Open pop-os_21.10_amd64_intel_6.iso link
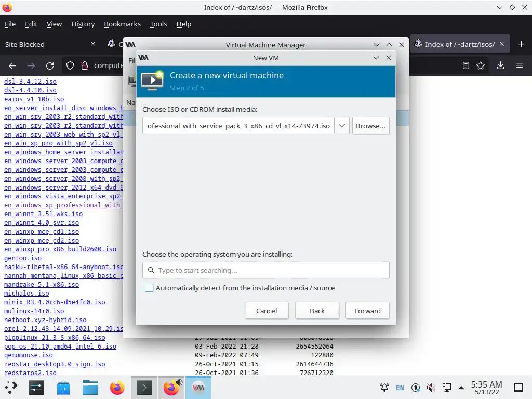This screenshot has width=532, height=399. pos(60,347)
